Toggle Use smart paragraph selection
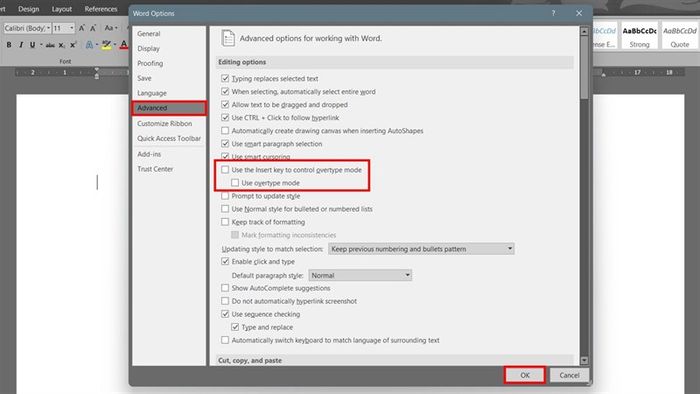The width and height of the screenshot is (700, 394). 225,144
